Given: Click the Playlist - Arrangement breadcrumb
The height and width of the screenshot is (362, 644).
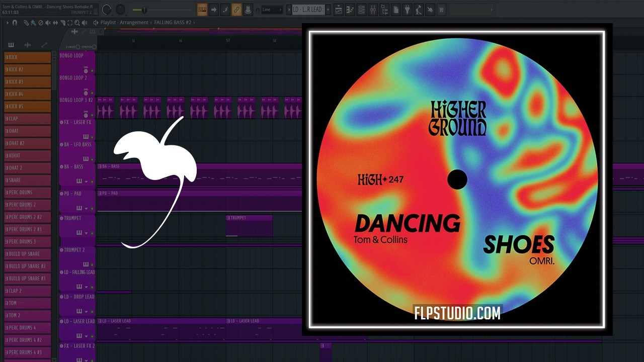Looking at the screenshot, I should [124, 23].
